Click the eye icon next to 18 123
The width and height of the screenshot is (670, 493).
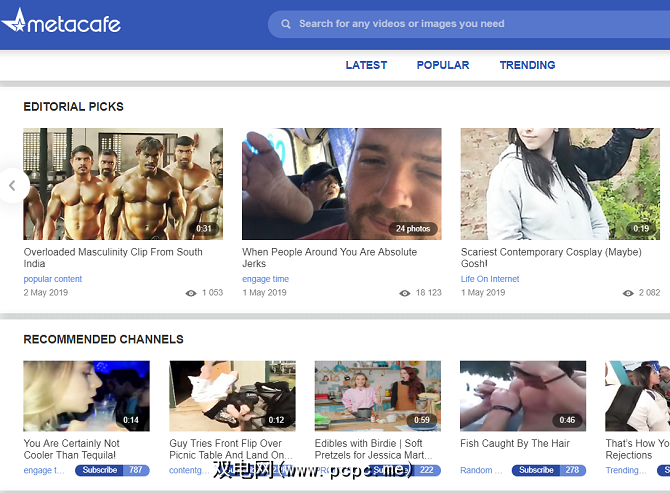(x=404, y=293)
